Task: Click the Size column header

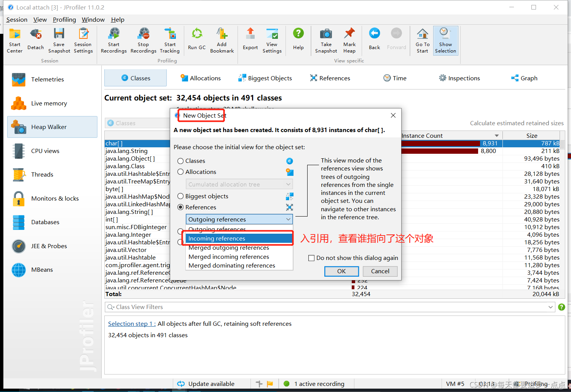Action: 531,135
